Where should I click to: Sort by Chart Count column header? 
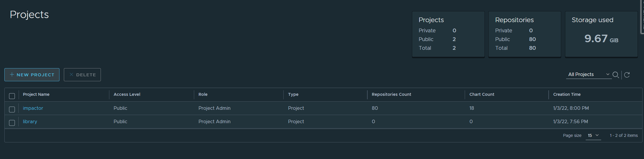point(482,94)
